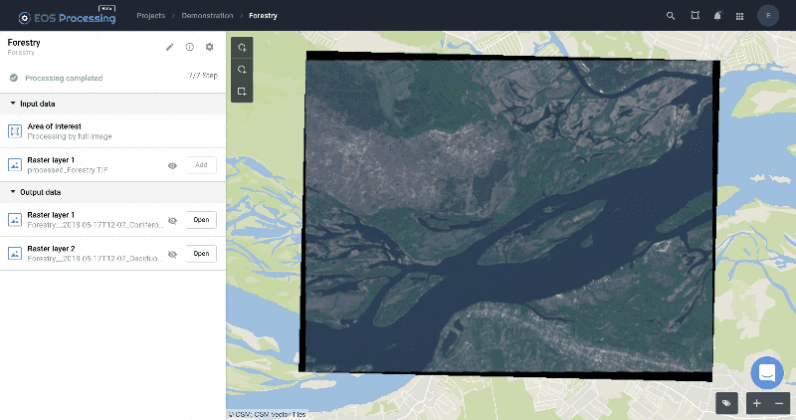Open the user account avatar menu
Viewport: 796px width, 420px height.
pyautogui.click(x=768, y=16)
